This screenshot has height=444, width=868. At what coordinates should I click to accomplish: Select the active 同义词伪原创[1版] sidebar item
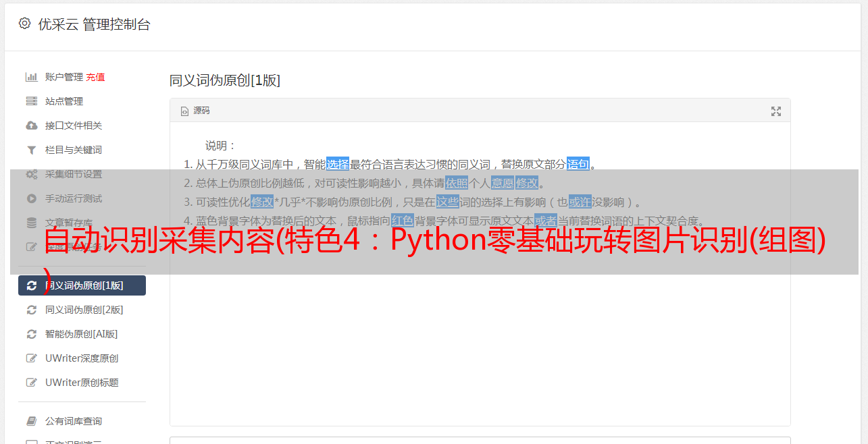(82, 285)
